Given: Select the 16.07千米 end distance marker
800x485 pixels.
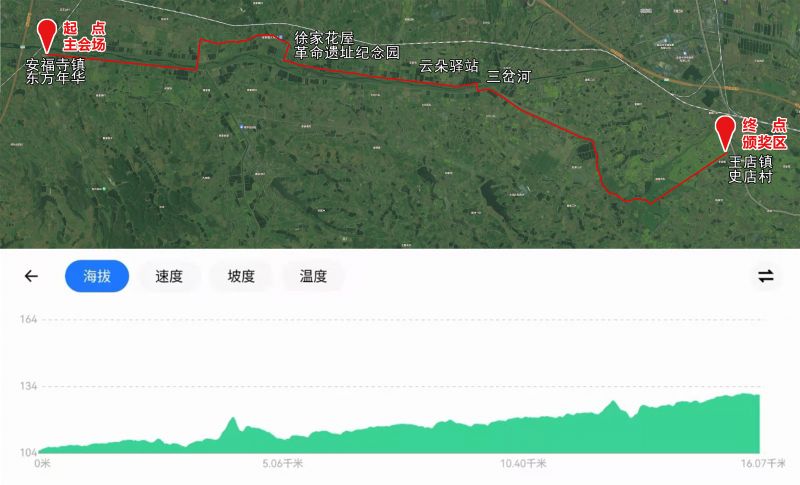Looking at the screenshot, I should tap(763, 464).
